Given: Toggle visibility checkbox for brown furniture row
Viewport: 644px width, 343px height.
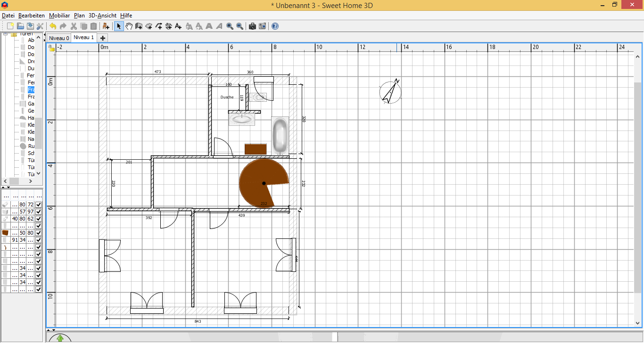Looking at the screenshot, I should pyautogui.click(x=39, y=233).
